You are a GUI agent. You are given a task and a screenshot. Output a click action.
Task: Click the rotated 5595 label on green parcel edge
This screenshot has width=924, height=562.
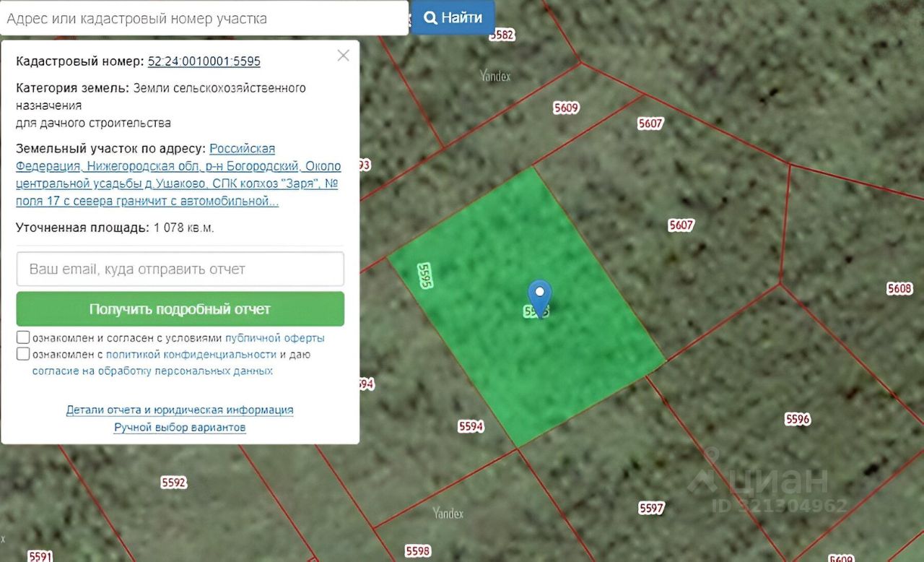424,276
